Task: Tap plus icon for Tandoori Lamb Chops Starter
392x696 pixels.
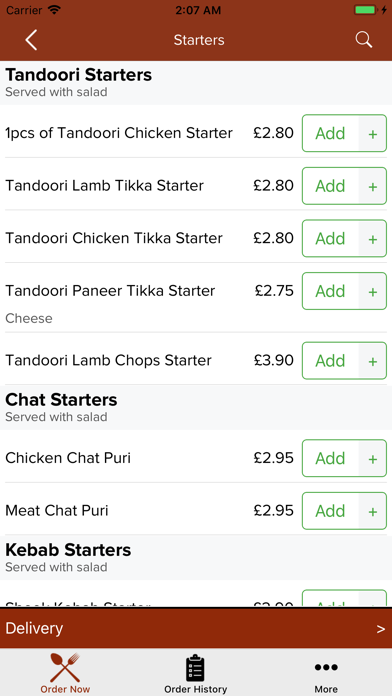Action: coord(373,361)
